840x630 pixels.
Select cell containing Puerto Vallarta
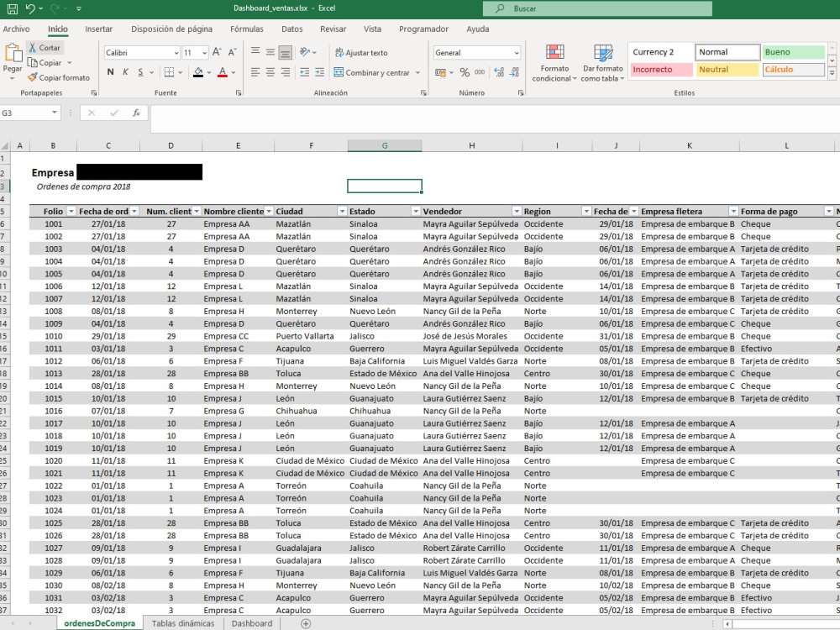click(x=311, y=337)
